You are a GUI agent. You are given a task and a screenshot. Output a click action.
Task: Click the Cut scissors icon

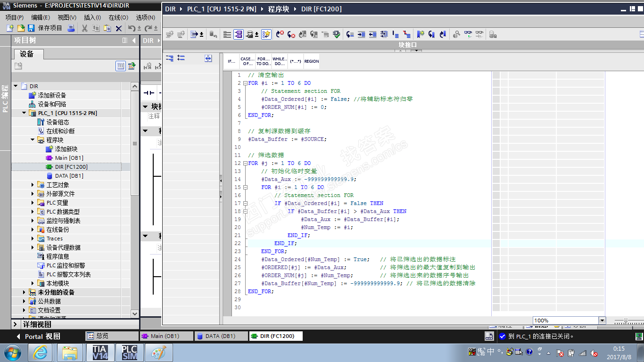[x=85, y=28]
